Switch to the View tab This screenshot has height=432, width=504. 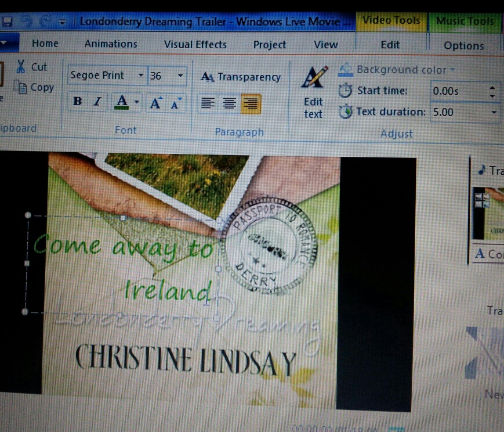pos(326,45)
